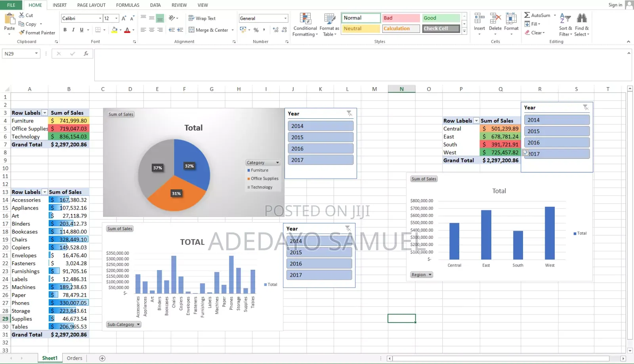
Task: Click the Paste icon
Action: click(x=9, y=19)
